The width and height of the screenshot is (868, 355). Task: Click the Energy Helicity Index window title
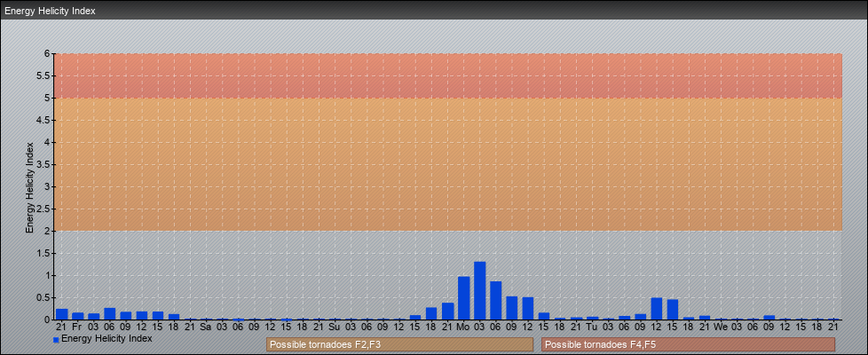click(50, 11)
